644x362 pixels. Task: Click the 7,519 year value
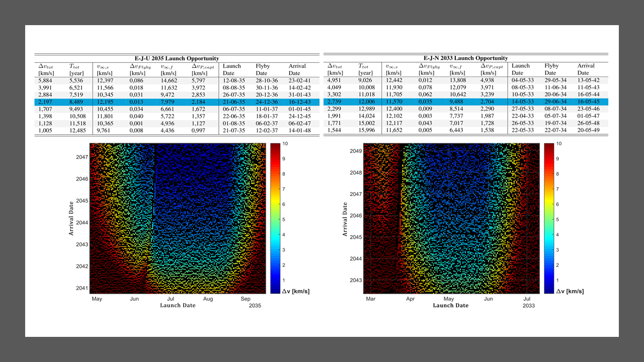click(76, 95)
